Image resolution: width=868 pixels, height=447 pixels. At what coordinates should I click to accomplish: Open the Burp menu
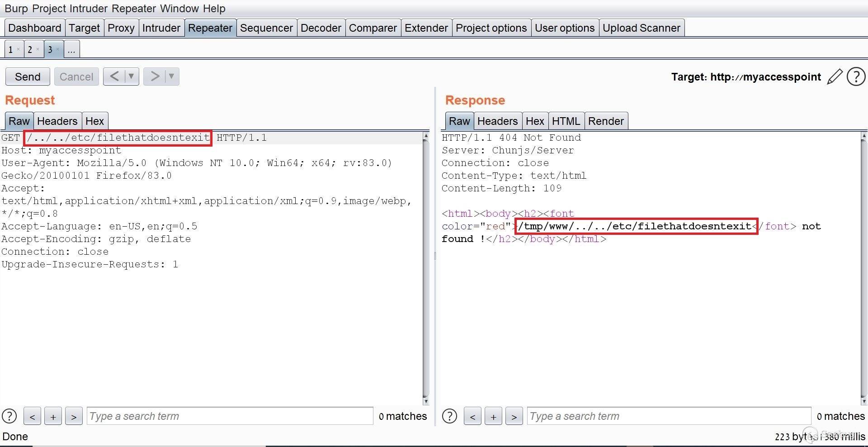tap(16, 8)
